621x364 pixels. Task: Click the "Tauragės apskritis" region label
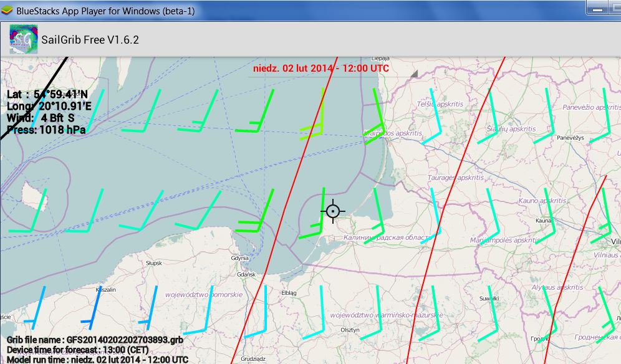pos(455,178)
